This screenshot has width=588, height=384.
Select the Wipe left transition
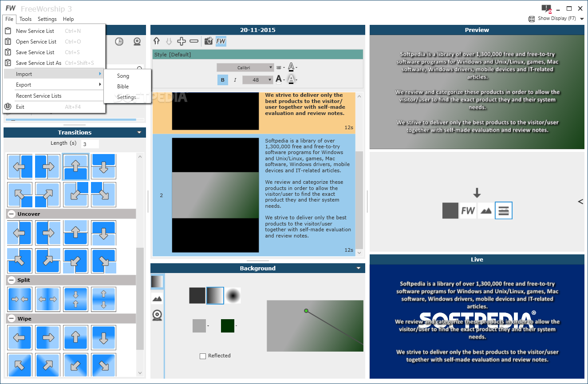19,338
